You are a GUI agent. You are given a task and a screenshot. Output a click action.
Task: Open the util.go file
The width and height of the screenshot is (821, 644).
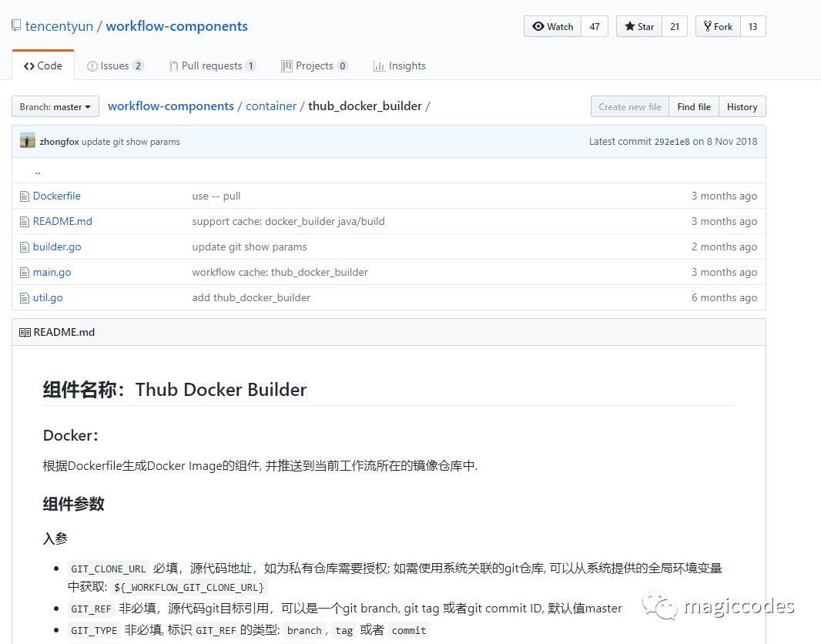tap(48, 298)
